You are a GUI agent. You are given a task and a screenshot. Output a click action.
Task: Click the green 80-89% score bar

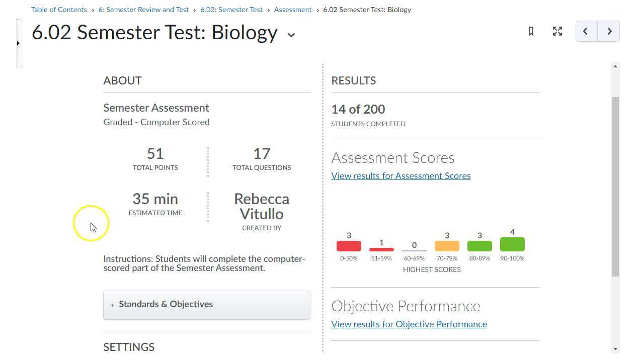[479, 246]
